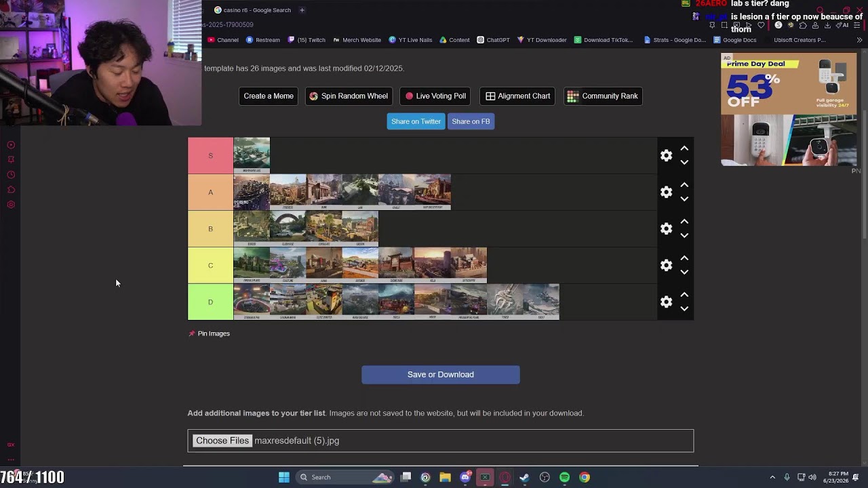This screenshot has width=868, height=488.
Task: Share tier list on FB
Action: [x=471, y=121]
